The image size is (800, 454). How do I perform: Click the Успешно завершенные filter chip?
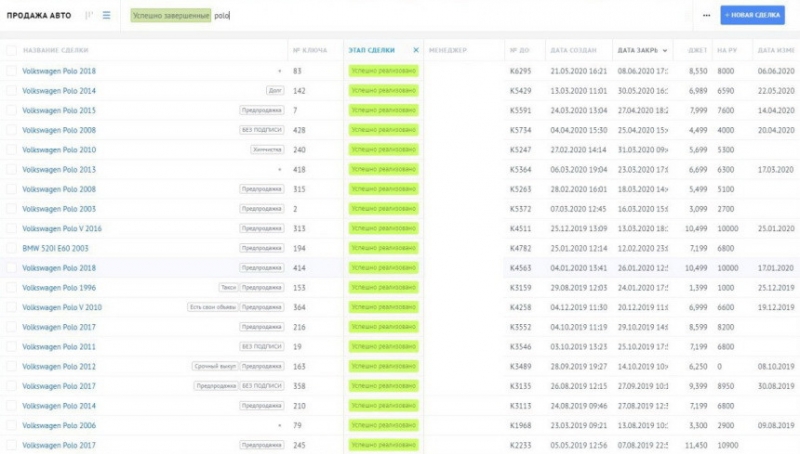pyautogui.click(x=170, y=15)
